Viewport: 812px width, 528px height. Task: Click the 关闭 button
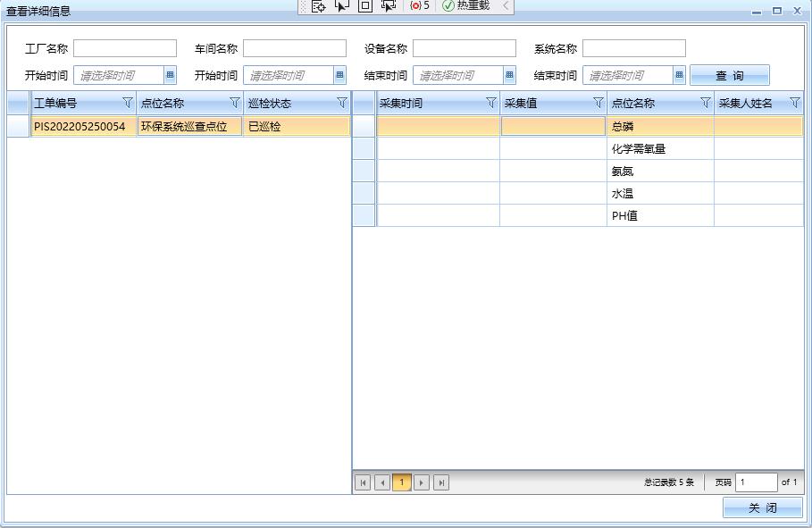(x=762, y=507)
